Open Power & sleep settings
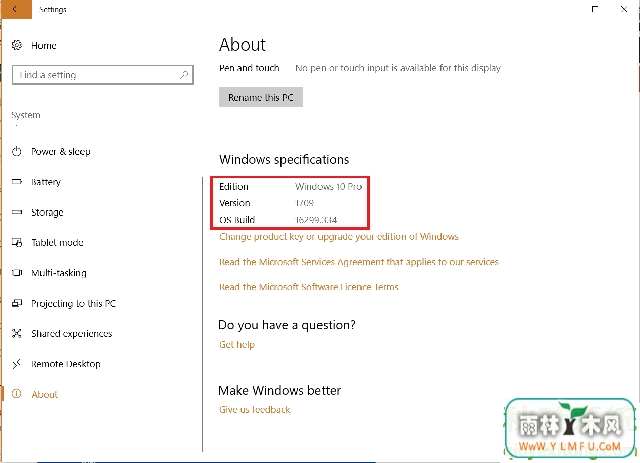 point(61,151)
